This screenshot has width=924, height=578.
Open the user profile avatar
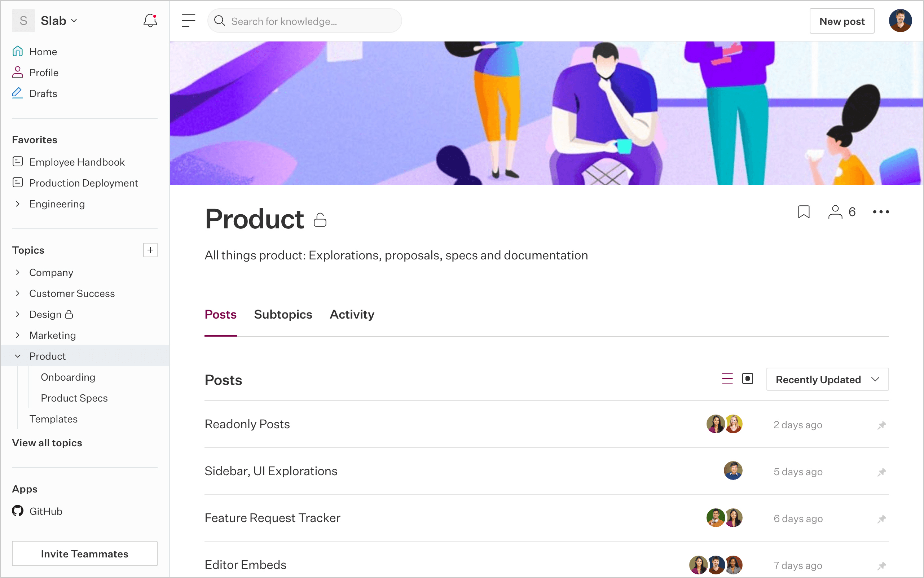point(900,21)
